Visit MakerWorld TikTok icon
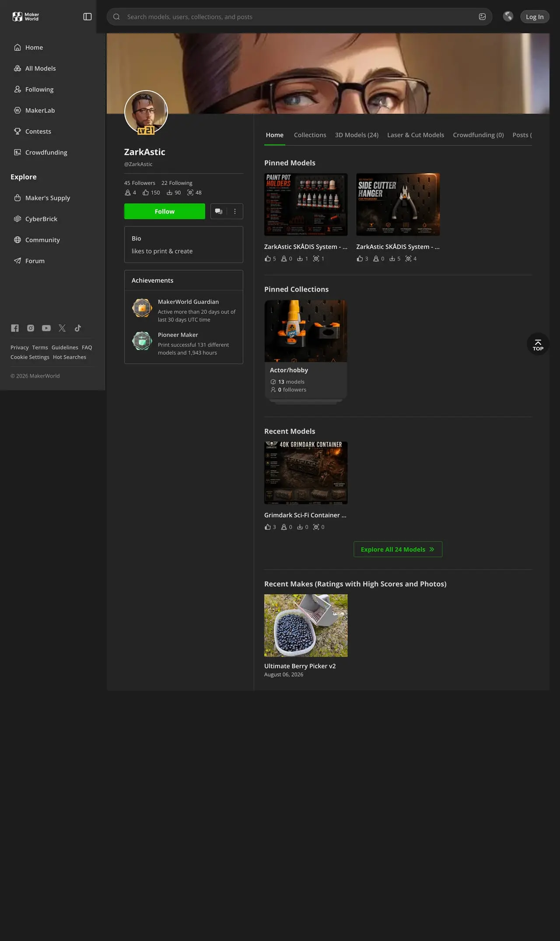This screenshot has width=560, height=941. (x=78, y=328)
